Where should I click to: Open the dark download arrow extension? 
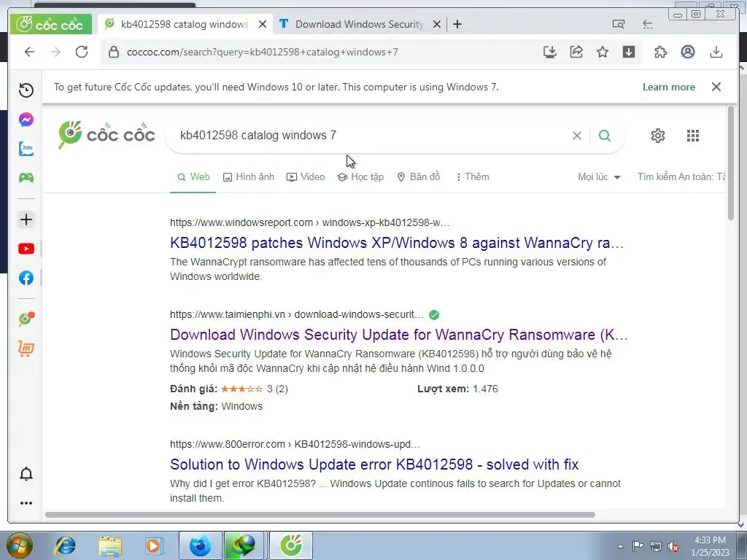pyautogui.click(x=629, y=52)
